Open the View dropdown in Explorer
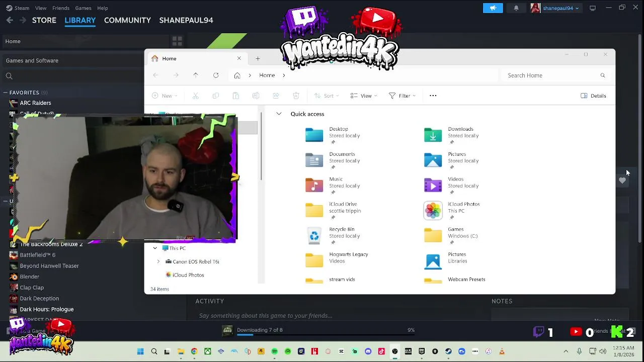 coord(364,96)
